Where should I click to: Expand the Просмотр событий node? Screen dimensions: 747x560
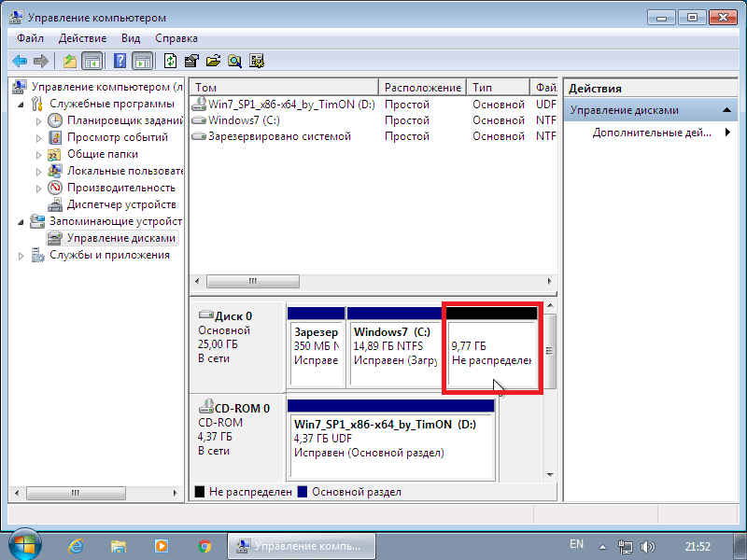38,137
